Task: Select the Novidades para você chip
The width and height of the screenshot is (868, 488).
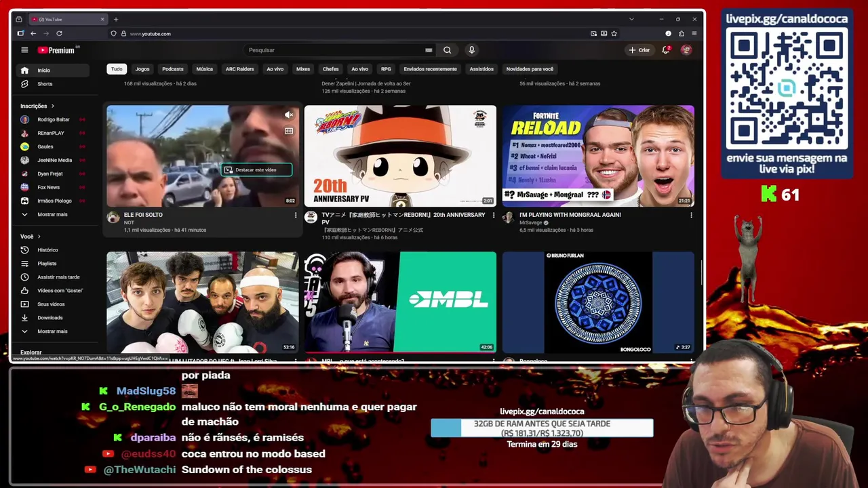Action: pyautogui.click(x=530, y=69)
